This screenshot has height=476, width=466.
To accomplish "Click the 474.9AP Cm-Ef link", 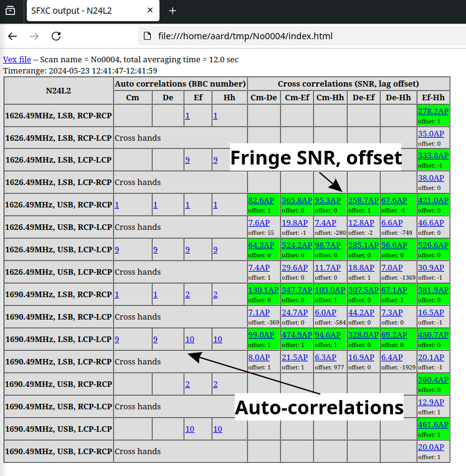I will [297, 335].
